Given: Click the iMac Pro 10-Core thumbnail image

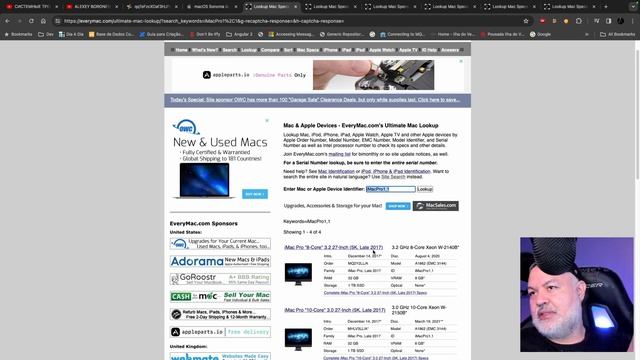Looking at the screenshot, I should pos(298,339).
